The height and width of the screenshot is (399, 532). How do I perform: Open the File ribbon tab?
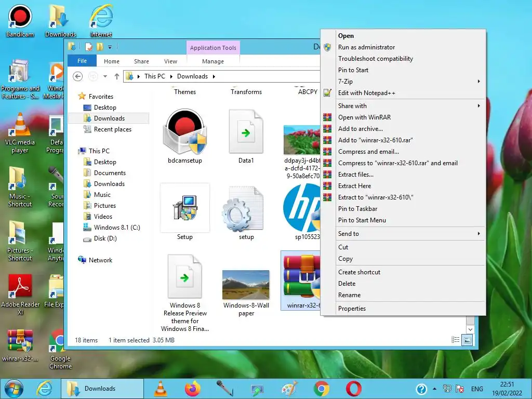(82, 61)
